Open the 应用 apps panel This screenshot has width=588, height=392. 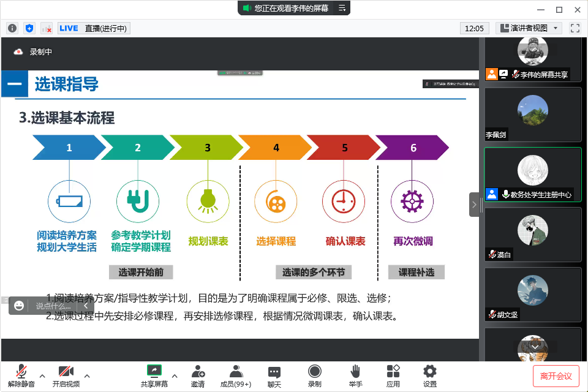click(393, 375)
